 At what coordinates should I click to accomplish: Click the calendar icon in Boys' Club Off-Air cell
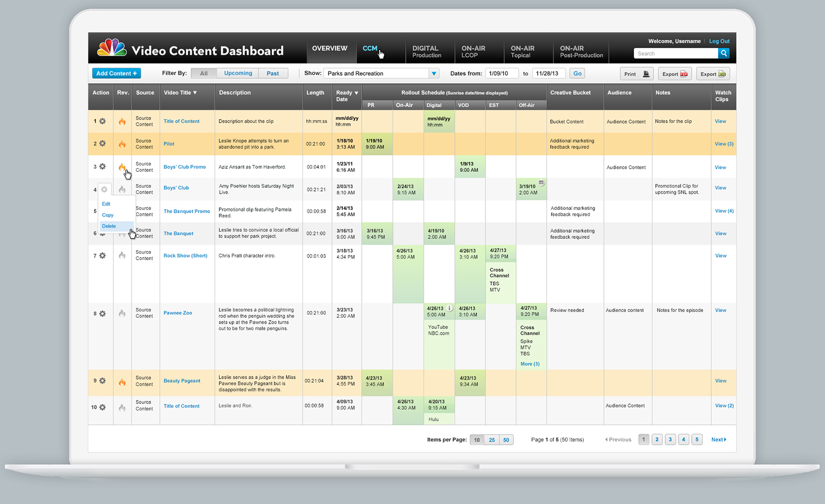tap(541, 182)
